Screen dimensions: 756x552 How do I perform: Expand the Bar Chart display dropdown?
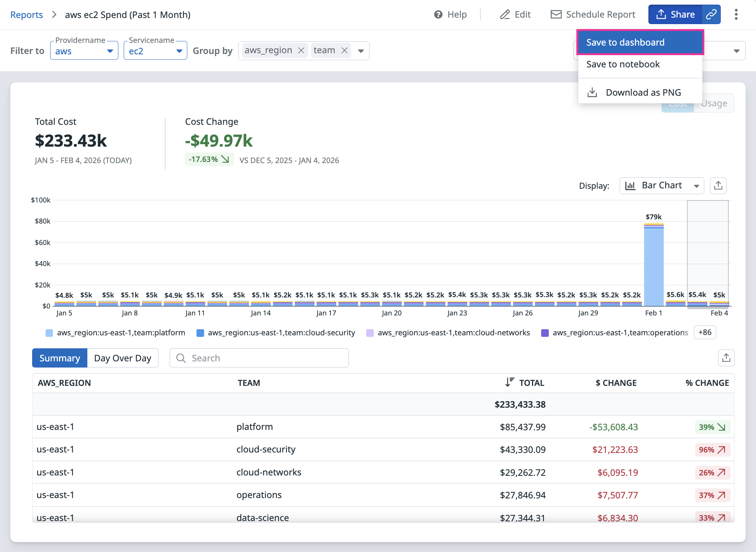661,186
